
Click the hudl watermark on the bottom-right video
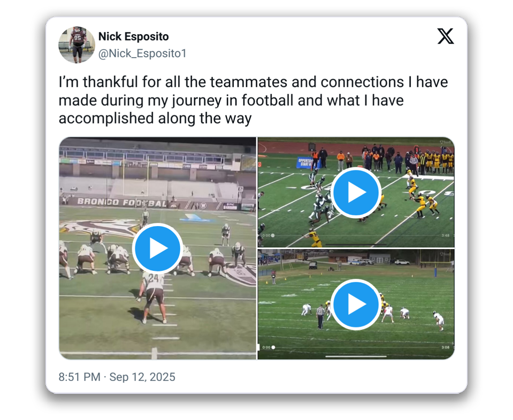(x=445, y=254)
